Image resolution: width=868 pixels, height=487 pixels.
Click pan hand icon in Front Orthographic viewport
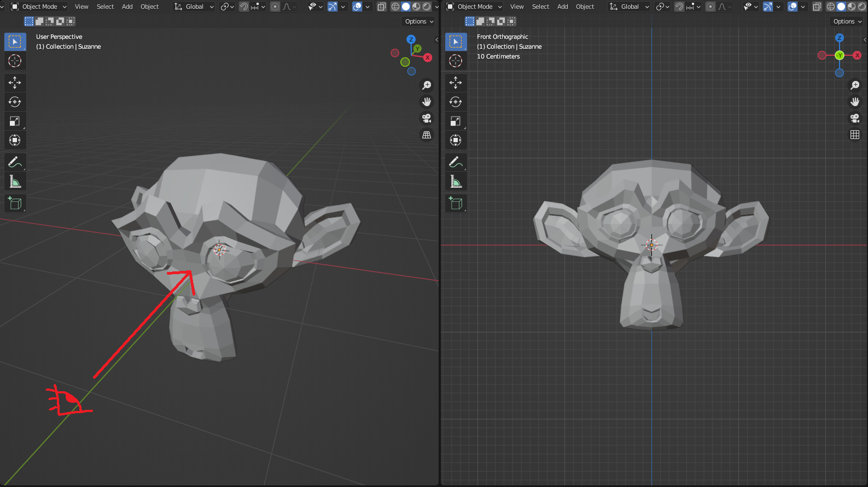(x=855, y=102)
